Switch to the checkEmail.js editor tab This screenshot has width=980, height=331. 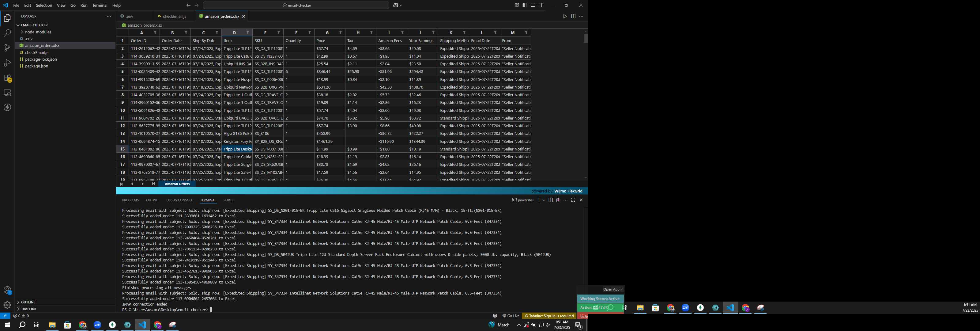pos(174,16)
